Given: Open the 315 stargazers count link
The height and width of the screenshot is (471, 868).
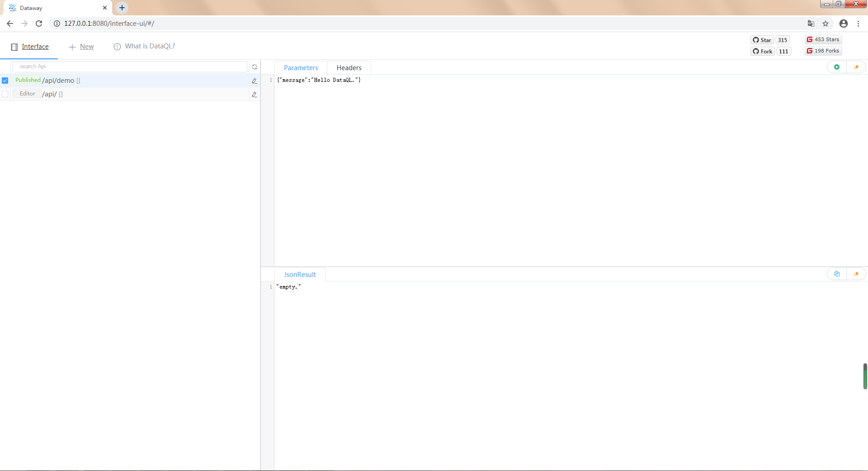Looking at the screenshot, I should pyautogui.click(x=783, y=40).
